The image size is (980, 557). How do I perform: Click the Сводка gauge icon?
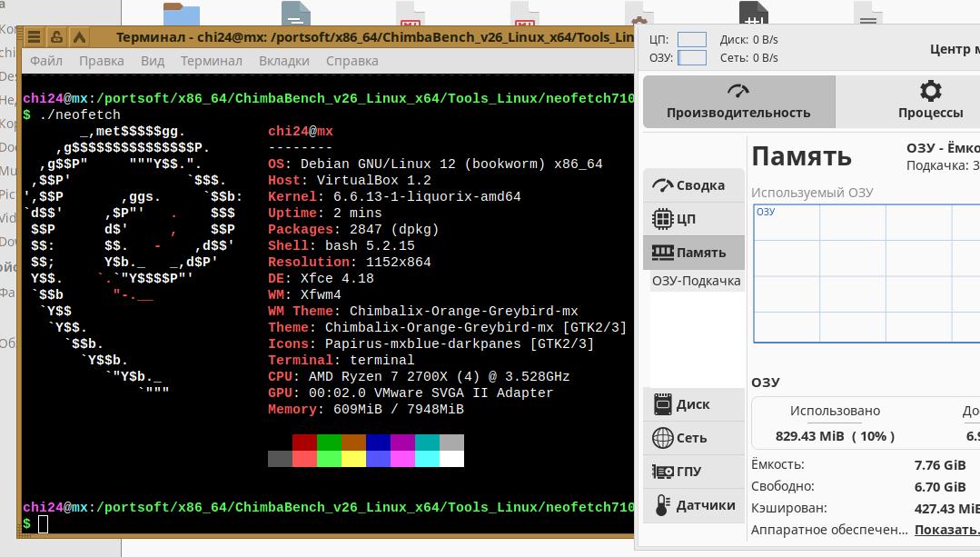point(662,185)
